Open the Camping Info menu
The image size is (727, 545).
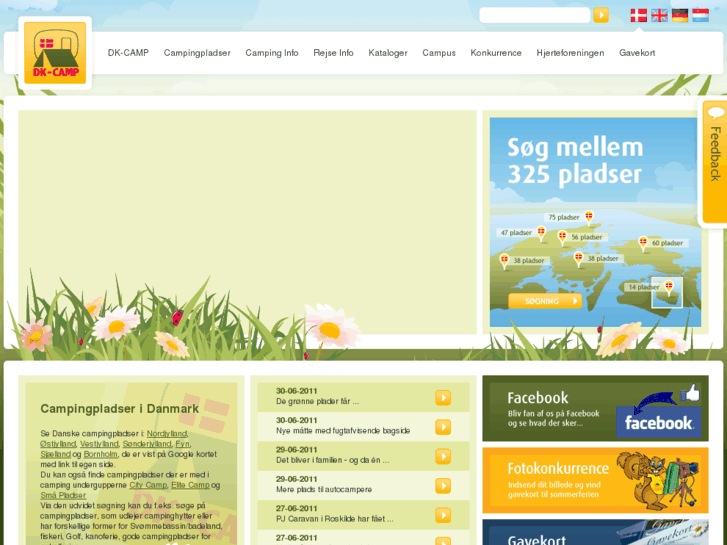click(272, 53)
